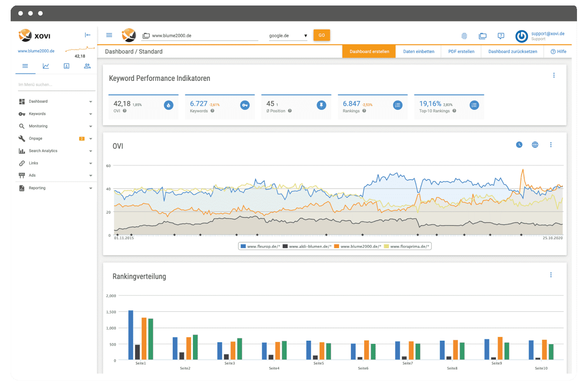Click the OVI chart clock icon
588x392 pixels.
coord(519,145)
